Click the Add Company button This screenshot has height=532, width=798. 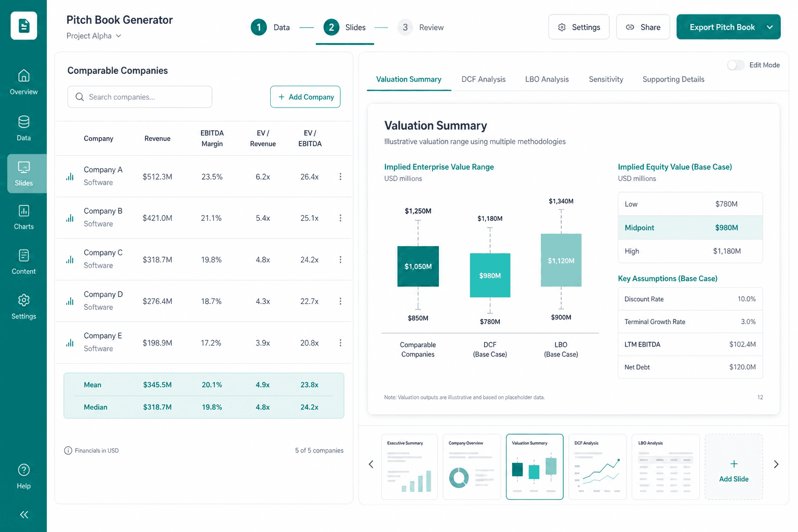pyautogui.click(x=305, y=97)
